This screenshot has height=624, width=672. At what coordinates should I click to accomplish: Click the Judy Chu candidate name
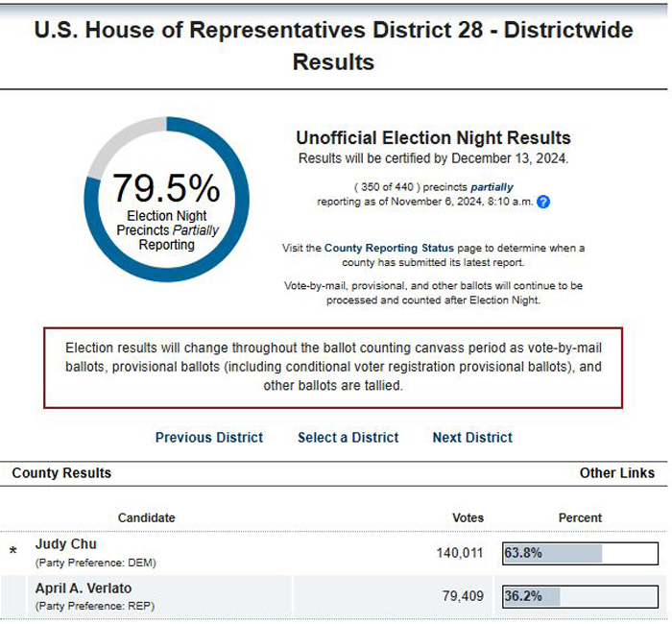pyautogui.click(x=66, y=544)
